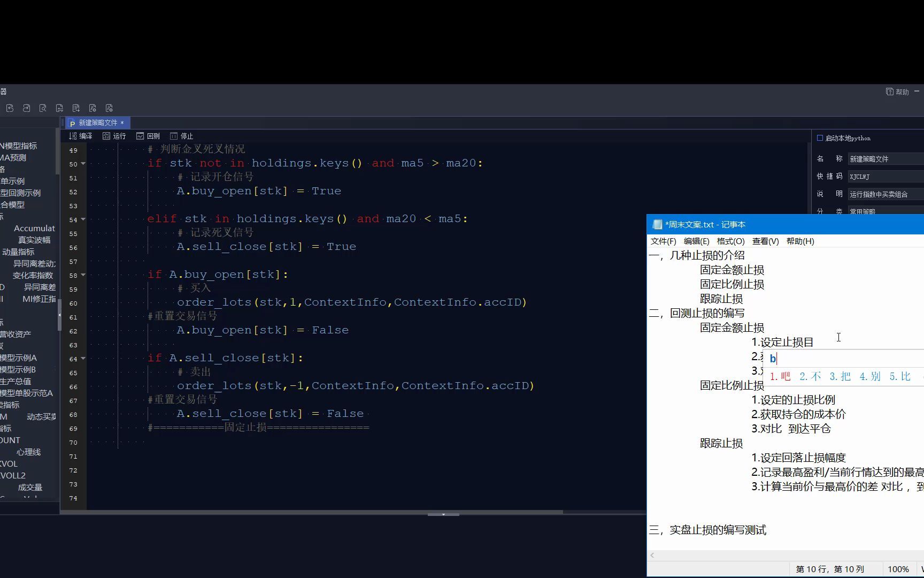
Task: Click the P file icon on the strategy tab
Action: tap(72, 123)
